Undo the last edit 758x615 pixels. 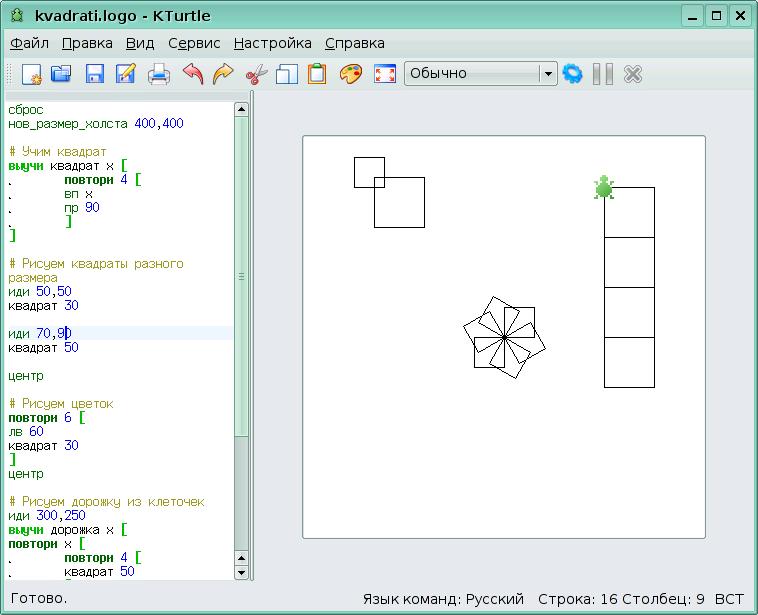192,74
